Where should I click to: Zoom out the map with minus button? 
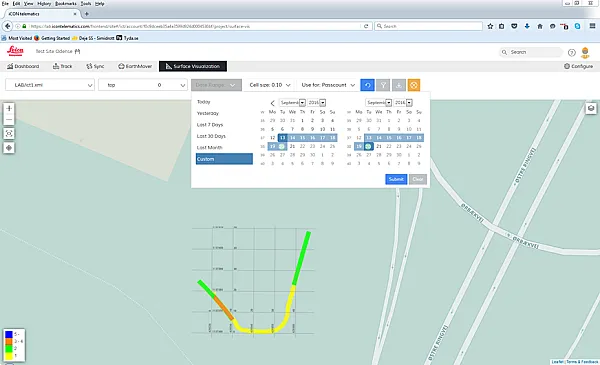tap(9, 119)
